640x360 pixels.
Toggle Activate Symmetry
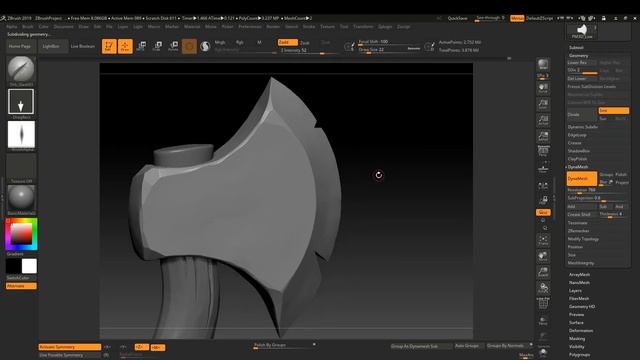click(70, 347)
